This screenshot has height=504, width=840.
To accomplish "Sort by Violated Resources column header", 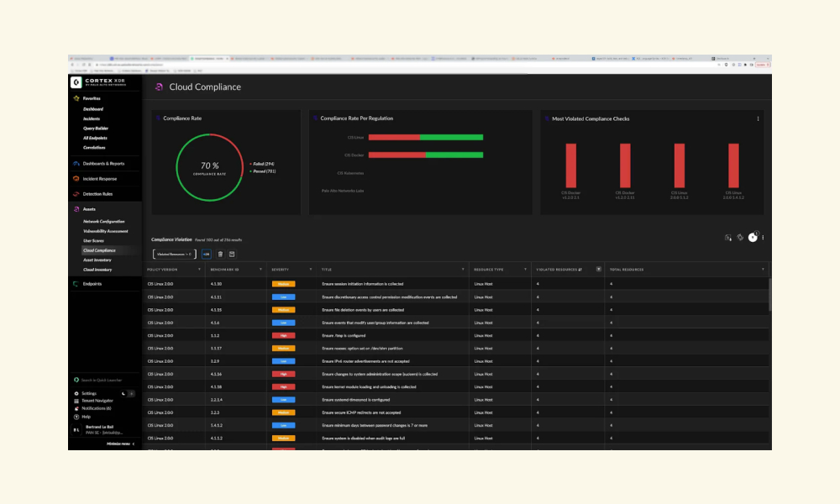I will pos(558,270).
